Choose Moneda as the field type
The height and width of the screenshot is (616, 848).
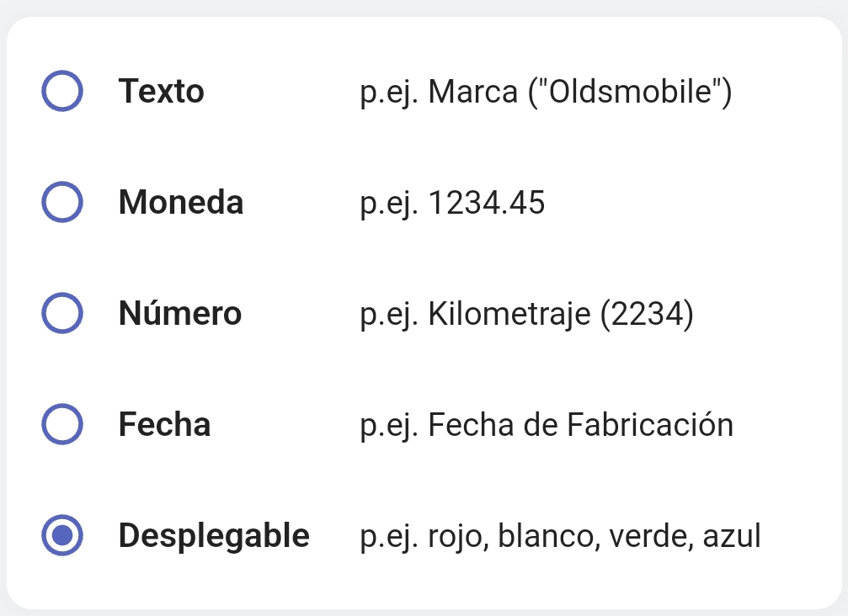click(62, 202)
